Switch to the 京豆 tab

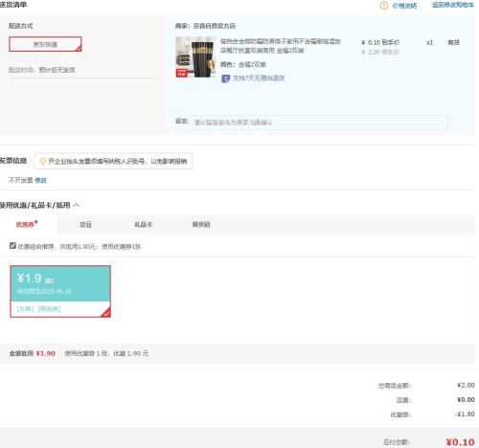point(85,225)
